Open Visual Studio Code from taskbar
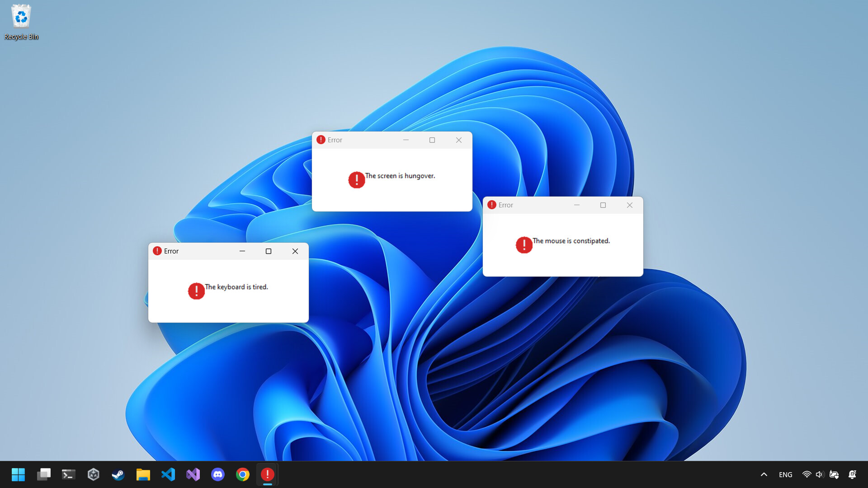Viewport: 868px width, 488px height. [x=168, y=474]
